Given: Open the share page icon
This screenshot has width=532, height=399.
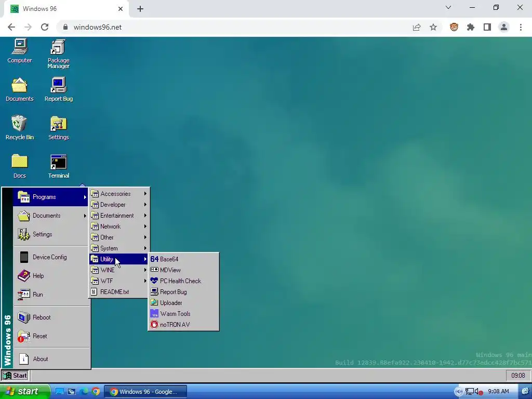Looking at the screenshot, I should pos(417,27).
